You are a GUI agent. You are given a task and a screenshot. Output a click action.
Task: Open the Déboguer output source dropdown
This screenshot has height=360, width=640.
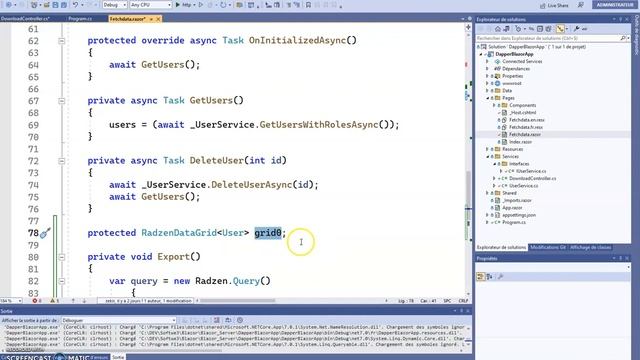[x=119, y=320]
